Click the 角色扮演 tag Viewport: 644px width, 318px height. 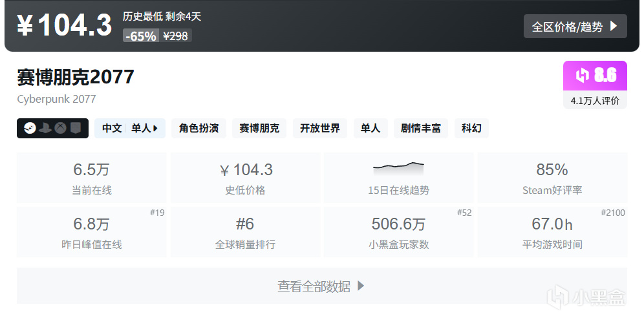tap(199, 129)
